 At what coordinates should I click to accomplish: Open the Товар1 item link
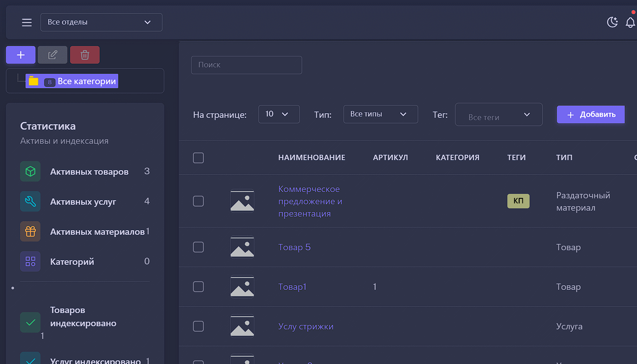pos(292,287)
